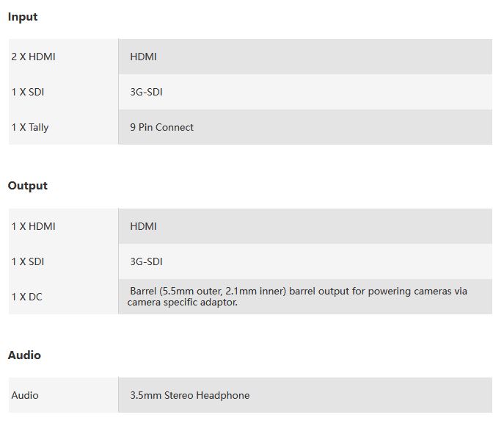Select the 1 X HDMI label
Screen dimensions: 504x423
[33, 226]
